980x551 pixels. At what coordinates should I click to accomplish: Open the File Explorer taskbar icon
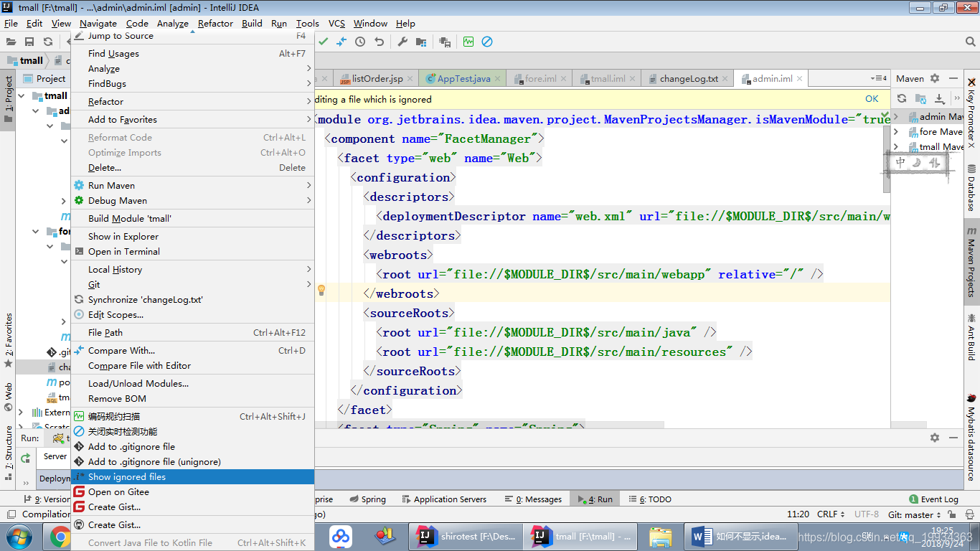point(660,536)
